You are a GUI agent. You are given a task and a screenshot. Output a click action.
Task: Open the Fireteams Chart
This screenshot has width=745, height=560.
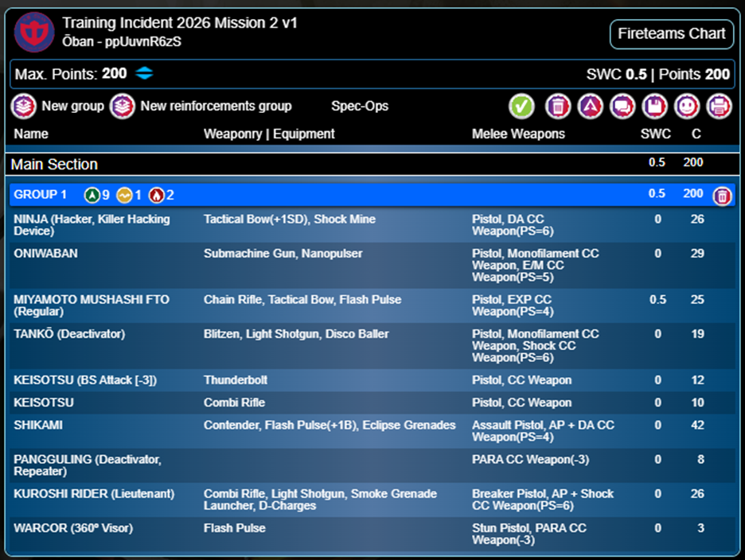pos(671,33)
